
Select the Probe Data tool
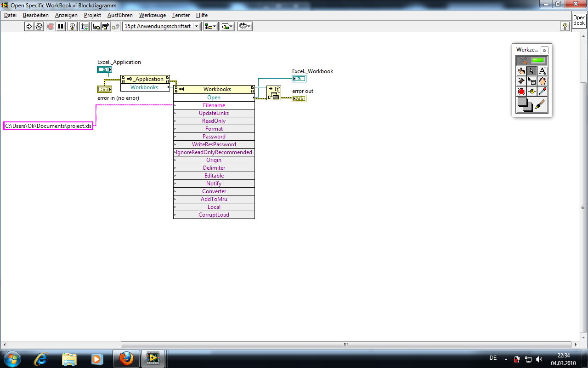(532, 92)
